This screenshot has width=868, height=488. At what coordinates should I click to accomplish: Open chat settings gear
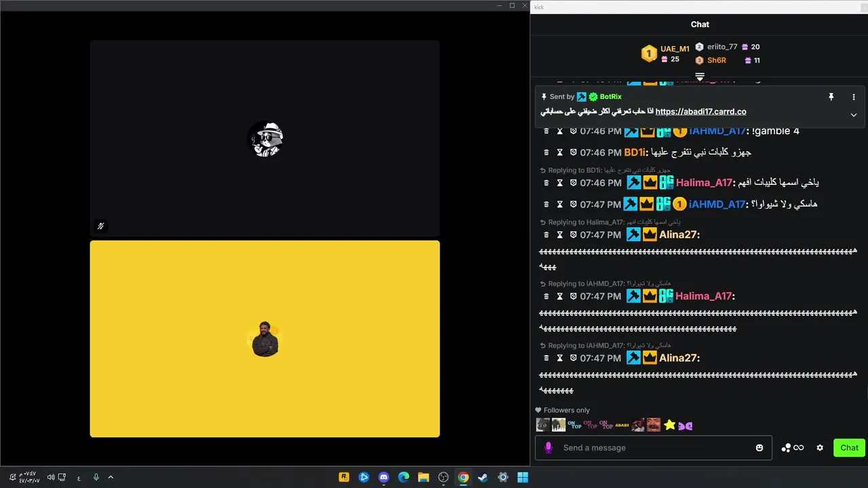tap(820, 448)
